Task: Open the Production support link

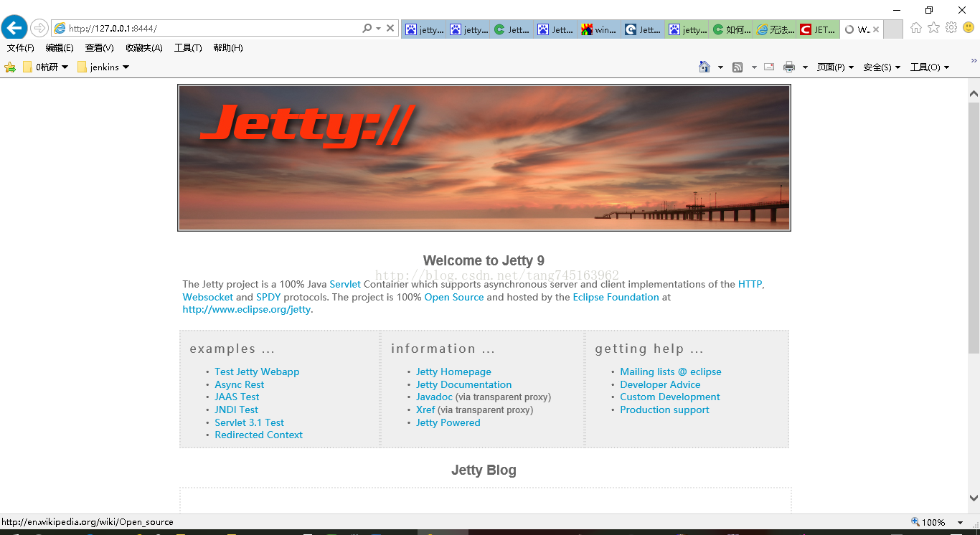Action: (x=664, y=409)
